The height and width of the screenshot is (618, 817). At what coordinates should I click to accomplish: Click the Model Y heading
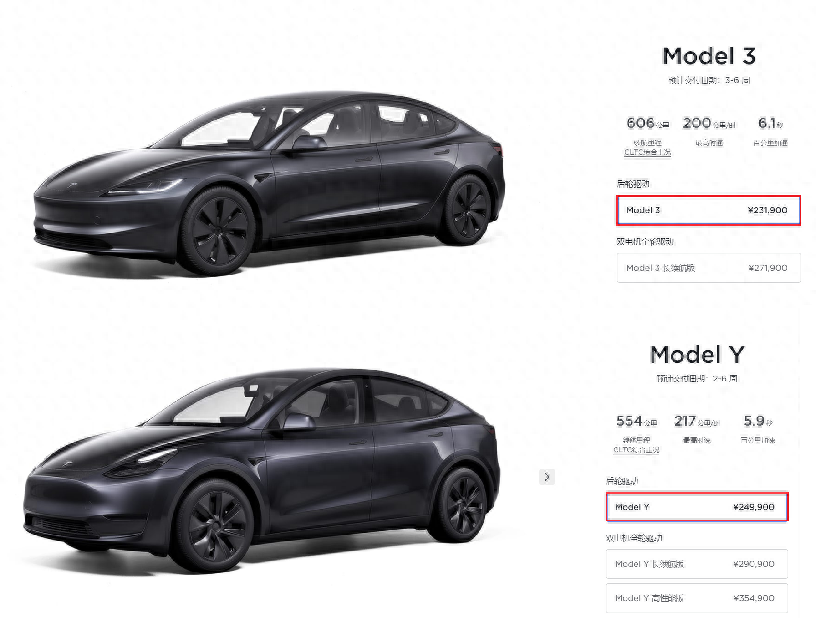pyautogui.click(x=697, y=354)
